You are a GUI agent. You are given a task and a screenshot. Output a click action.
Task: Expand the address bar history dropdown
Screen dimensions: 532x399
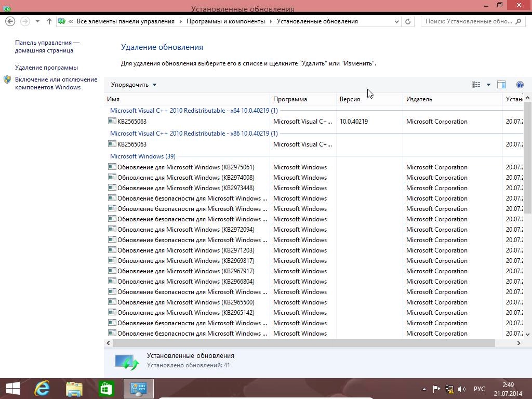click(x=396, y=22)
